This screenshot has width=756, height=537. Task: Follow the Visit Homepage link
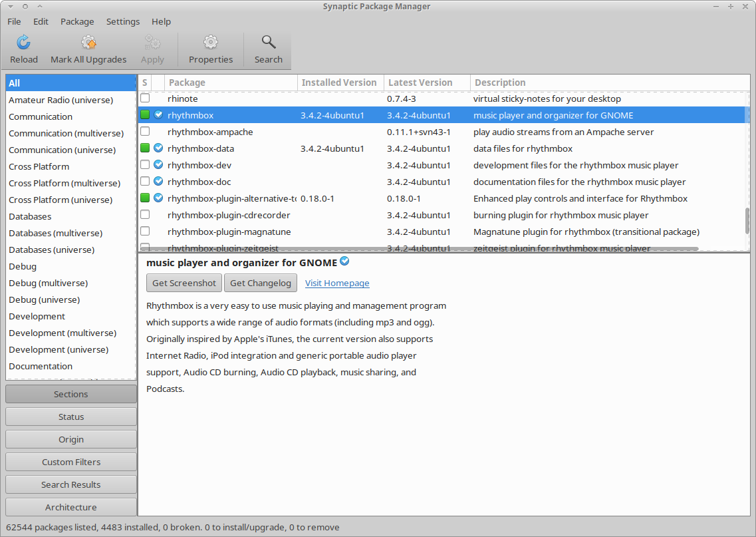[x=337, y=283]
